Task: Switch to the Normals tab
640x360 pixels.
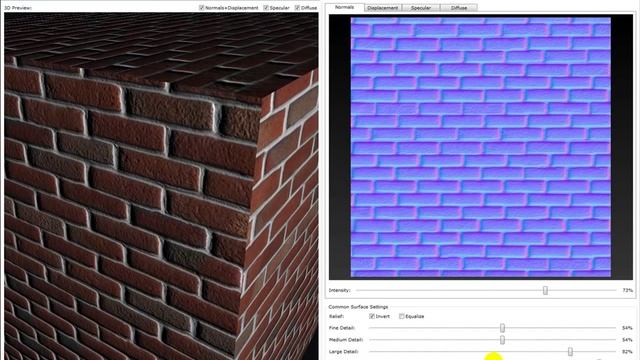Action: click(x=345, y=7)
